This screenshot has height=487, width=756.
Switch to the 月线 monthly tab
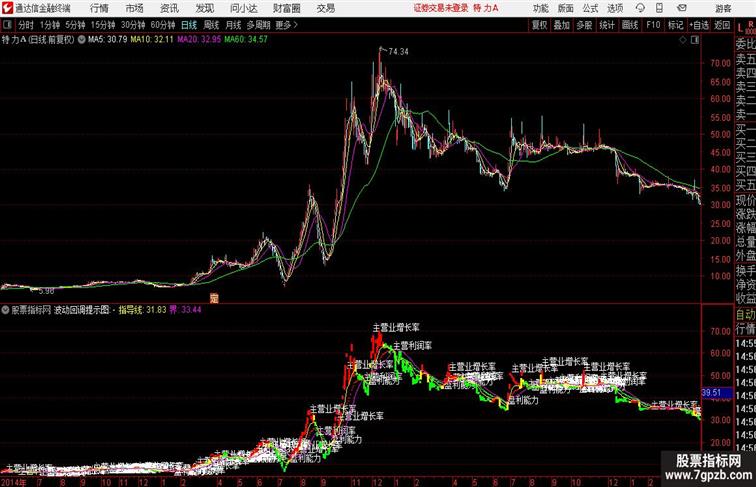click(x=233, y=25)
